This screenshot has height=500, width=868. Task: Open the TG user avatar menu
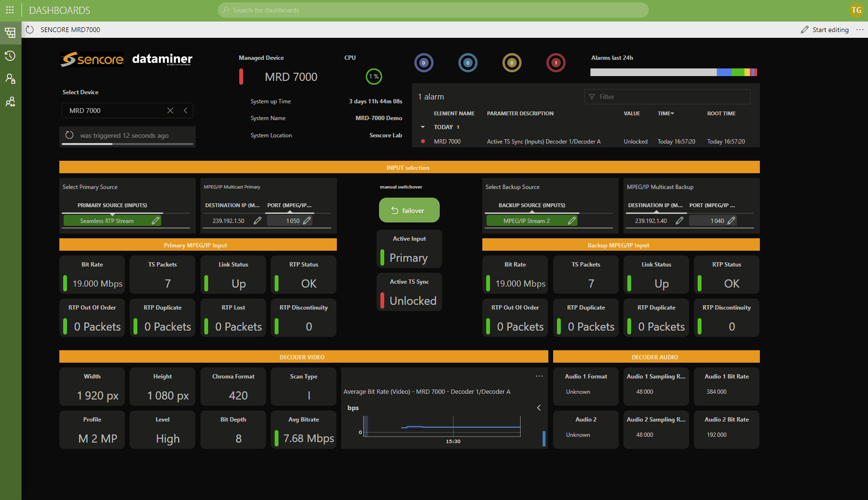click(x=856, y=10)
